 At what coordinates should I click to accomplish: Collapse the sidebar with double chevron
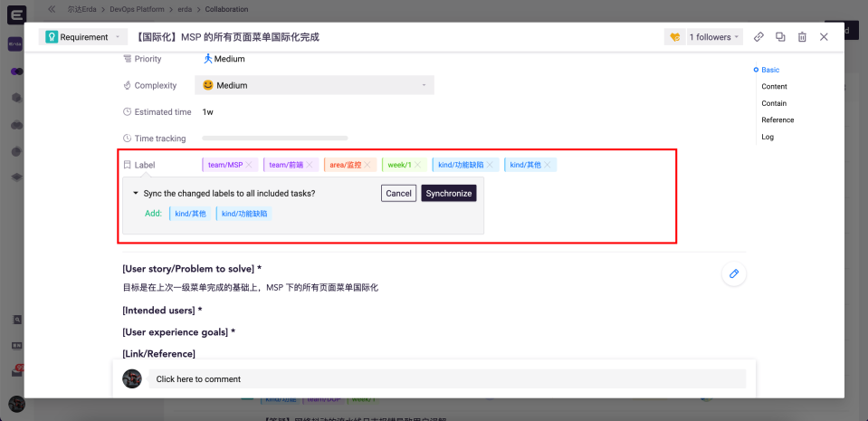click(52, 9)
